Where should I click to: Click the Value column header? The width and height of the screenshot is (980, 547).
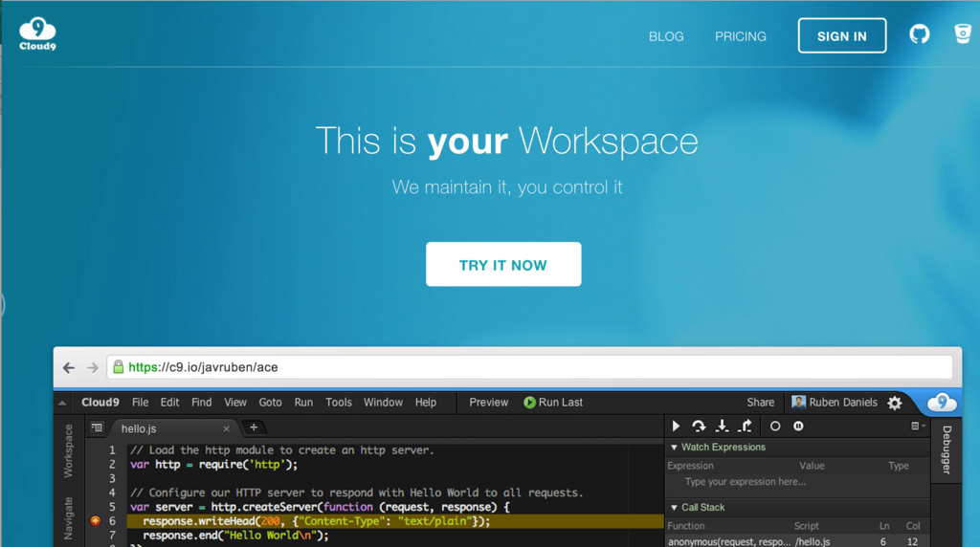(812, 466)
